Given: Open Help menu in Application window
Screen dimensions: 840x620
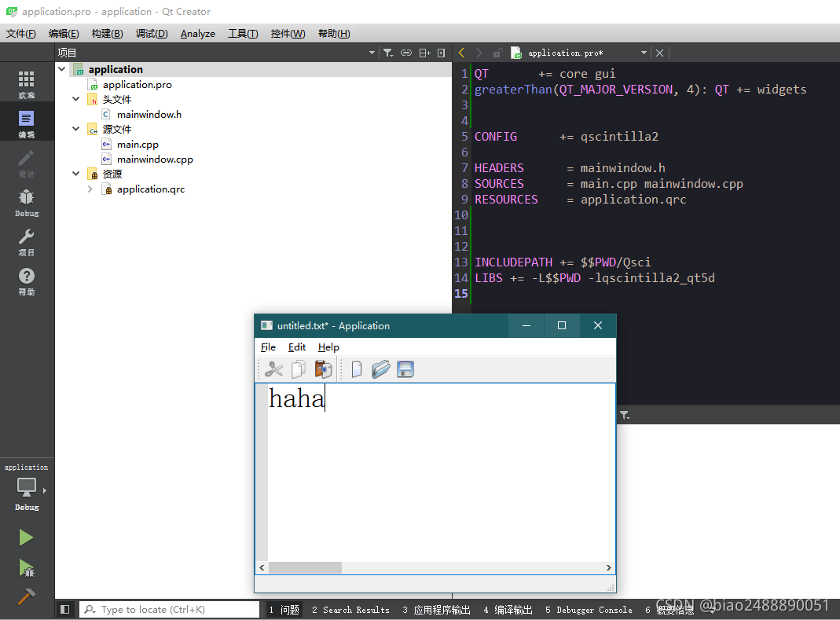Looking at the screenshot, I should coord(328,347).
